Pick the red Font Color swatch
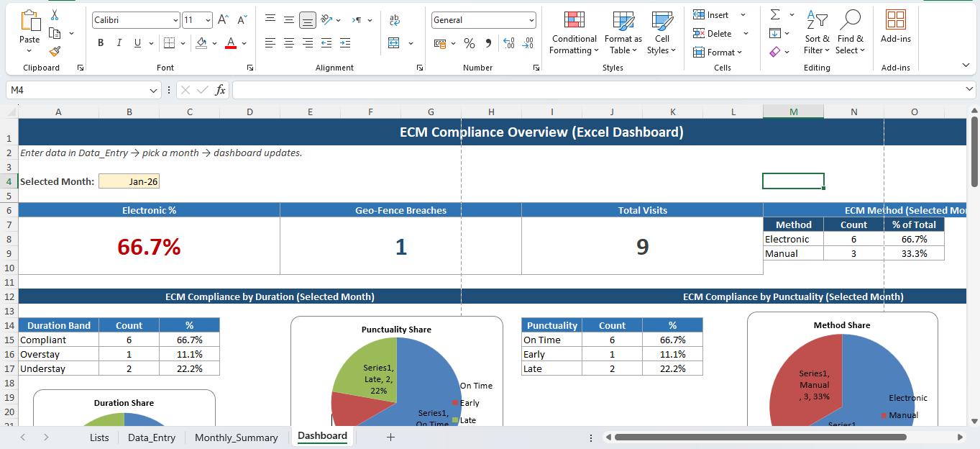 [229, 42]
